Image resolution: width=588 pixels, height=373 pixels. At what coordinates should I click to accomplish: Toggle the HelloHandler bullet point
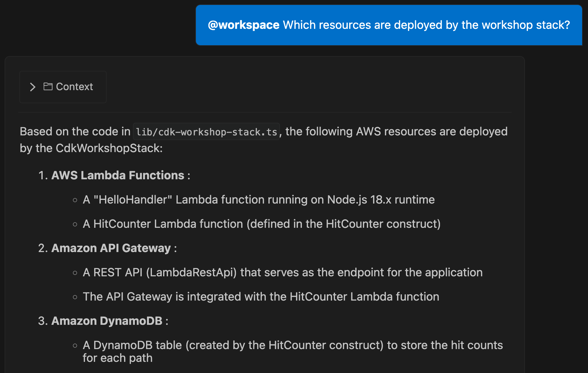(259, 199)
